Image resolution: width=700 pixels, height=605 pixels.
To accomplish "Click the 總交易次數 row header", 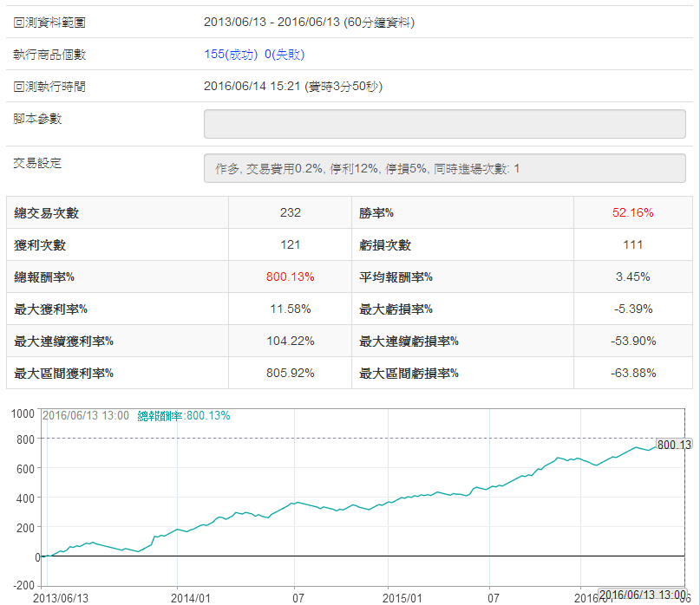I will click(x=47, y=213).
